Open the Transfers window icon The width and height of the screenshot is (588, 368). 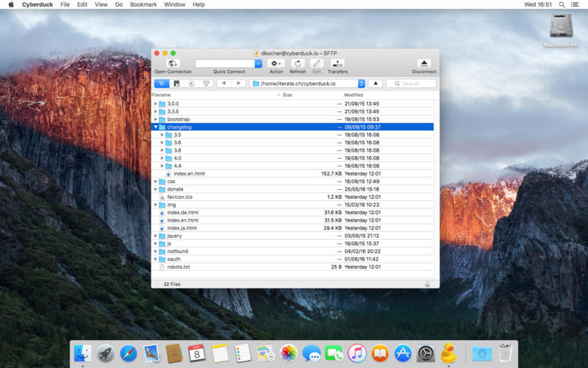337,64
